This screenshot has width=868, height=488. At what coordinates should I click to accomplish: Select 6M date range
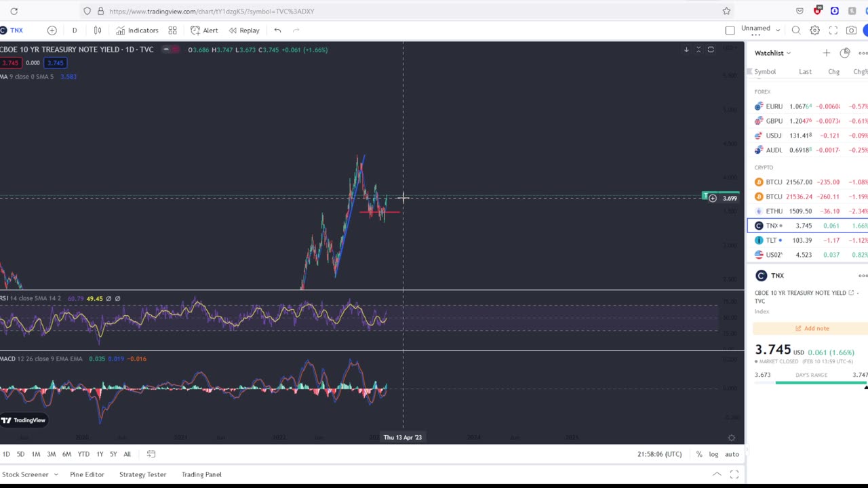[x=66, y=454]
